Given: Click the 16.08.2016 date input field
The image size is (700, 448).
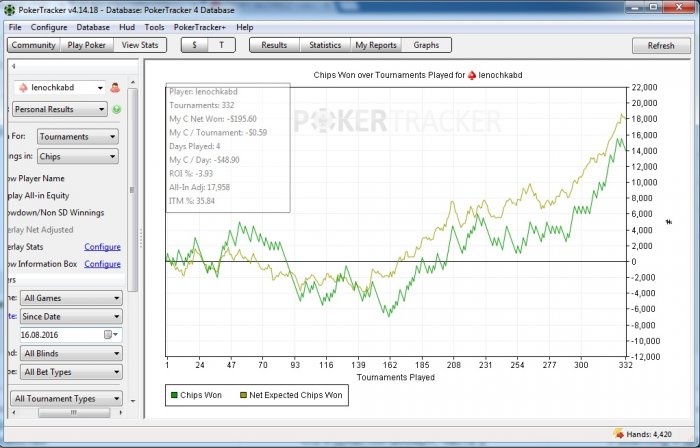Looking at the screenshot, I should pyautogui.click(x=58, y=334).
